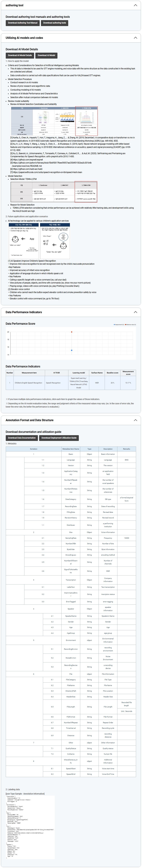Collapse the Data Performance Indicators section chevron
The height and width of the screenshot is (868, 142).
coord(135,312)
